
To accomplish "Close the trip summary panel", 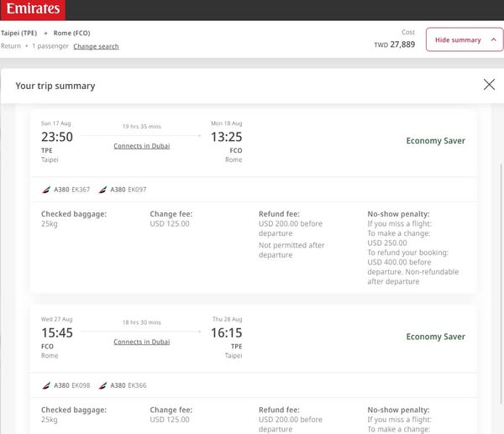I will pyautogui.click(x=489, y=85).
